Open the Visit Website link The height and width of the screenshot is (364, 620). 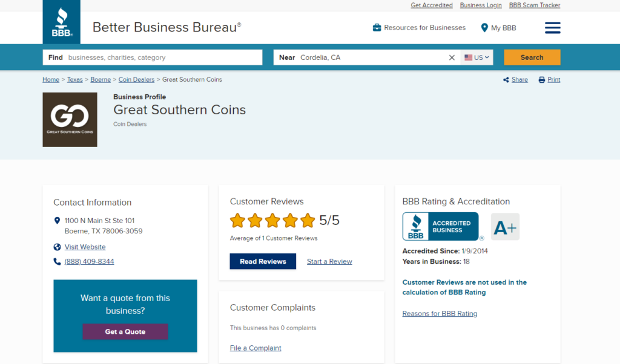[85, 247]
